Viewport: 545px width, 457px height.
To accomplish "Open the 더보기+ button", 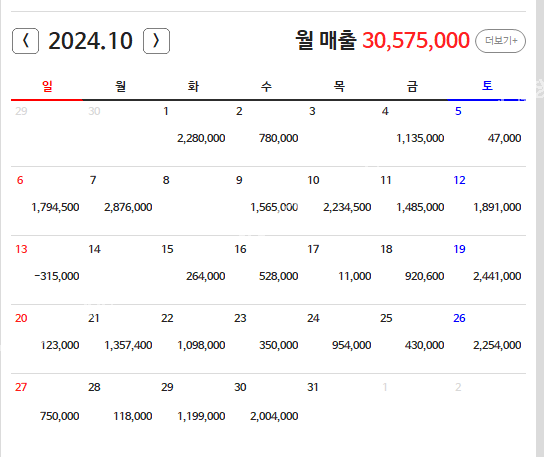I will point(501,41).
